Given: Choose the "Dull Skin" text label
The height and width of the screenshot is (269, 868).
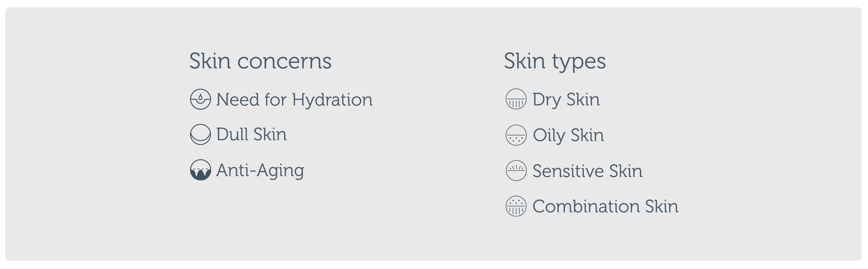Looking at the screenshot, I should (x=251, y=134).
